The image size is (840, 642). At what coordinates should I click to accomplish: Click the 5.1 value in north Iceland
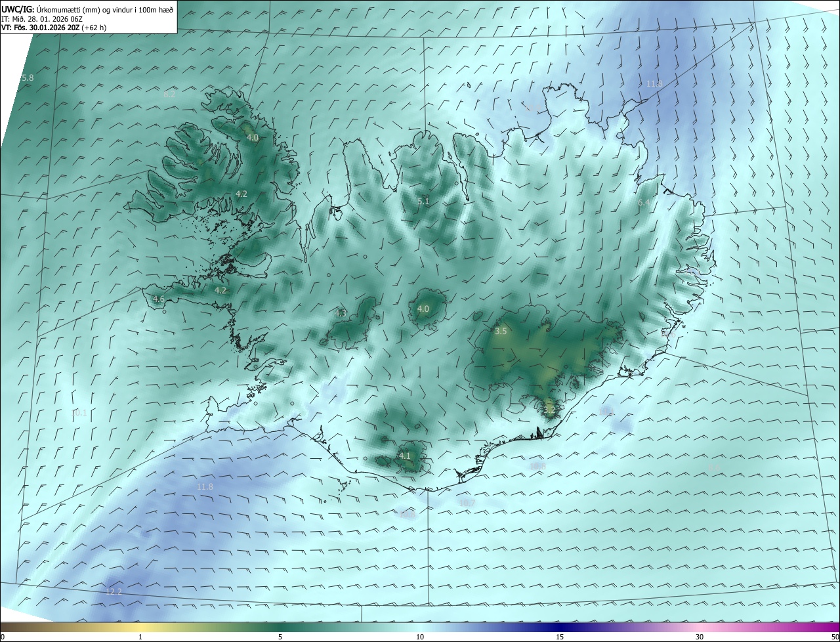tap(423, 202)
